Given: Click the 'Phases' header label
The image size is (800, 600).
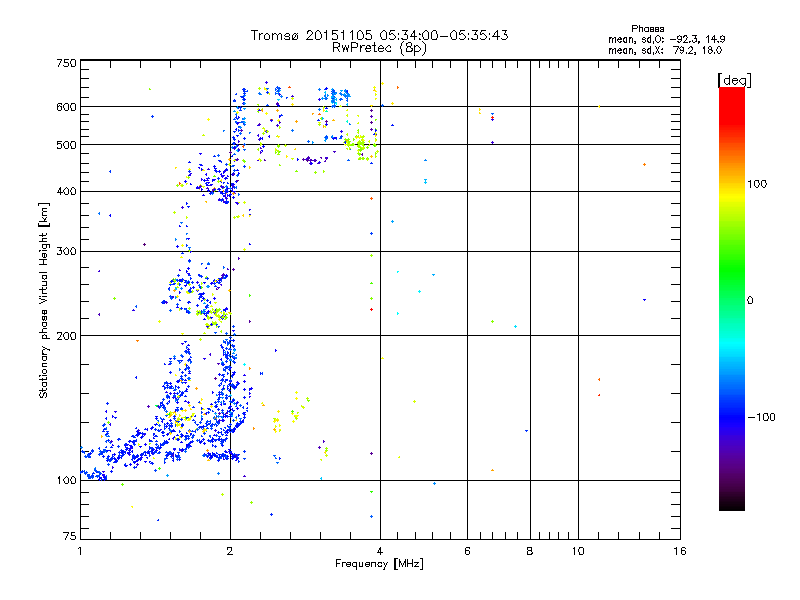Looking at the screenshot, I should point(647,29).
